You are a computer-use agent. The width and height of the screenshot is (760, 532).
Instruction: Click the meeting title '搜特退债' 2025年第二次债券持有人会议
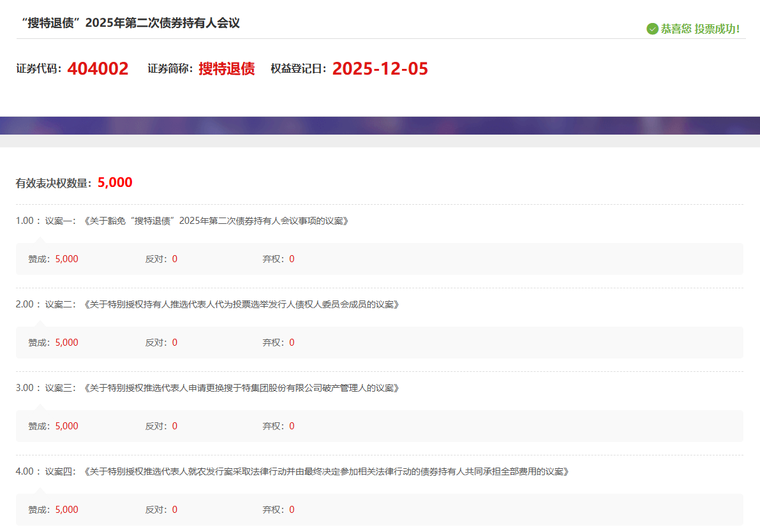click(131, 23)
